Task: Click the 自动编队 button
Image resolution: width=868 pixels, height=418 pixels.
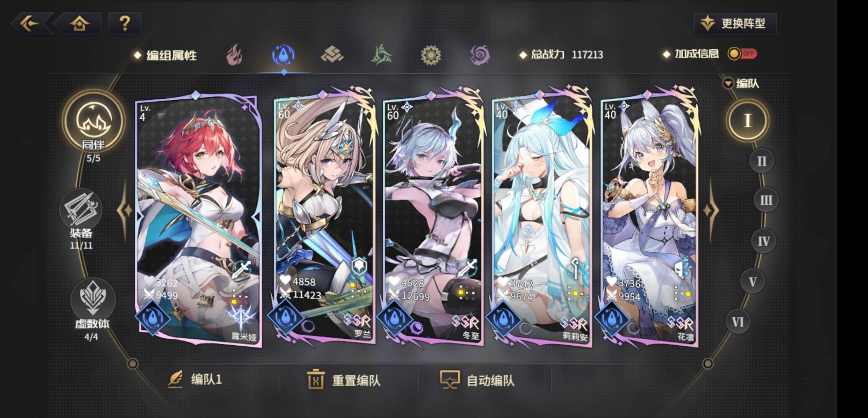Action: coord(477,380)
